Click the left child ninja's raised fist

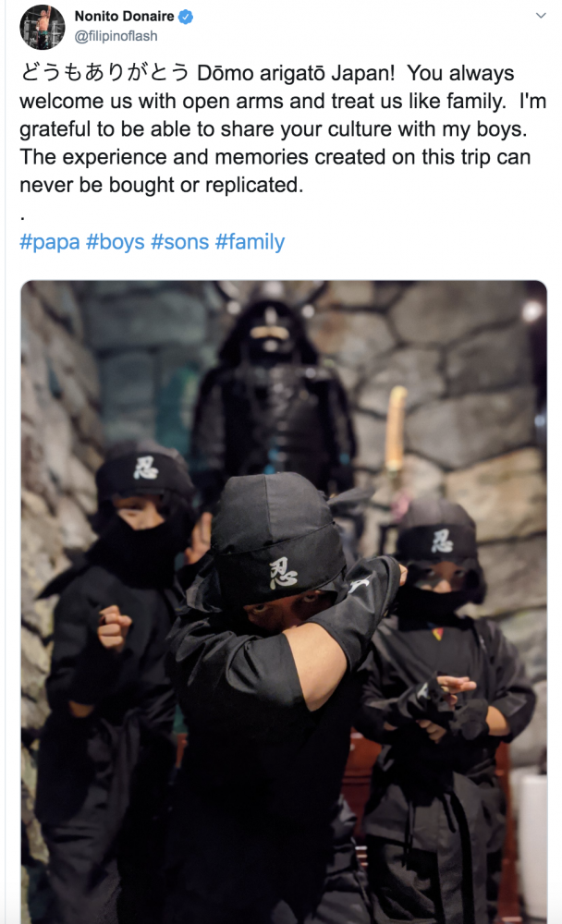tap(114, 626)
